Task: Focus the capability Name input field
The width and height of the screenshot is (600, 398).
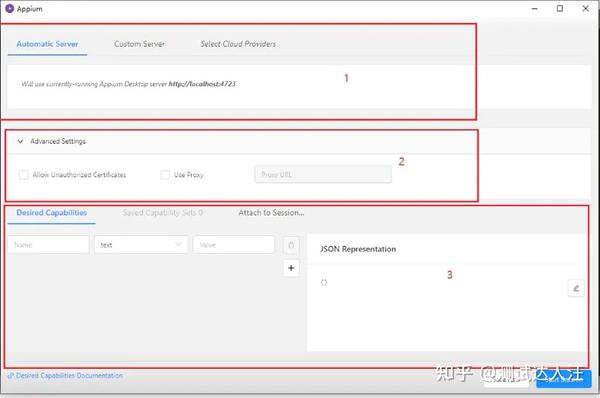Action: [49, 245]
